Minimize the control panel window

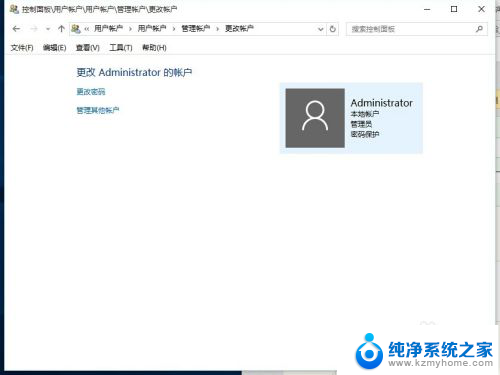click(427, 9)
